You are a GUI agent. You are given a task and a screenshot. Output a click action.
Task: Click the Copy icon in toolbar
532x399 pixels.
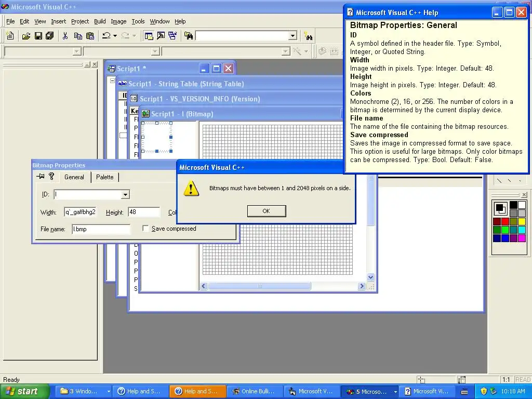click(78, 36)
